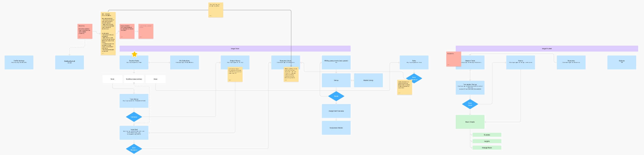
Task: Select the Resources node in MagicStudent
Action: (571, 62)
